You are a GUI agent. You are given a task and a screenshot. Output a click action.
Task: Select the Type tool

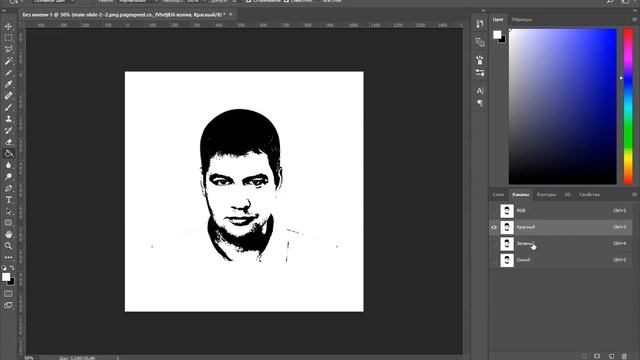coord(8,200)
